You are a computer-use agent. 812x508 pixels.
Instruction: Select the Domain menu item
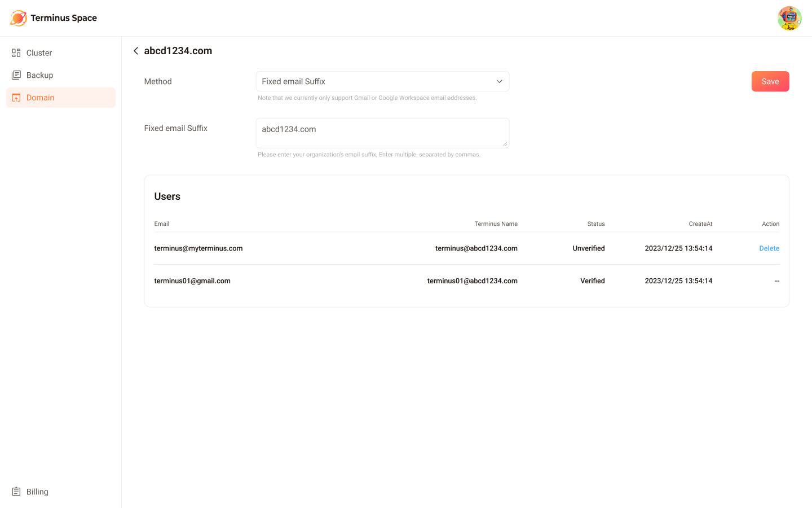(61, 98)
